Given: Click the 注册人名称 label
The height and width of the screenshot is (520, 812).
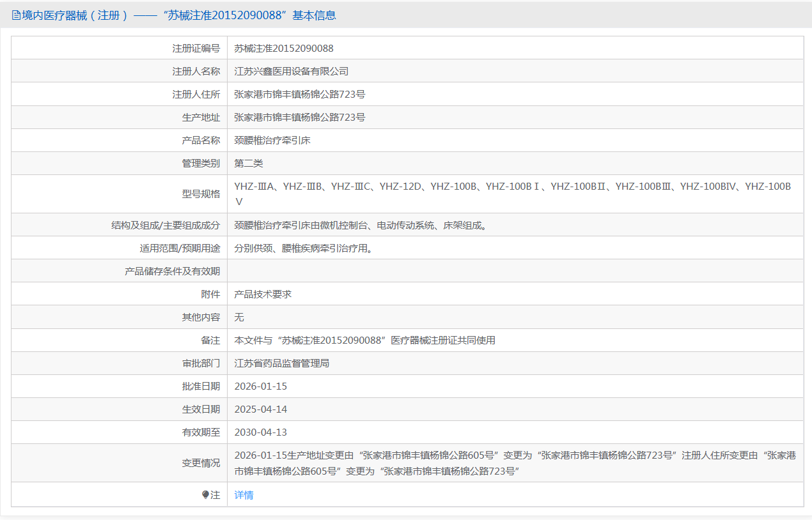Looking at the screenshot, I should click(196, 71).
